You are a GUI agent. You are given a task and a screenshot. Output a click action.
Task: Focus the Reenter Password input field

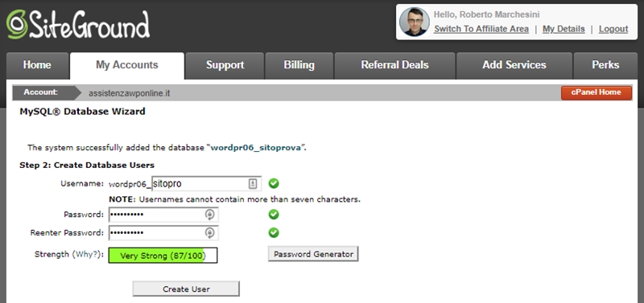[x=163, y=233]
